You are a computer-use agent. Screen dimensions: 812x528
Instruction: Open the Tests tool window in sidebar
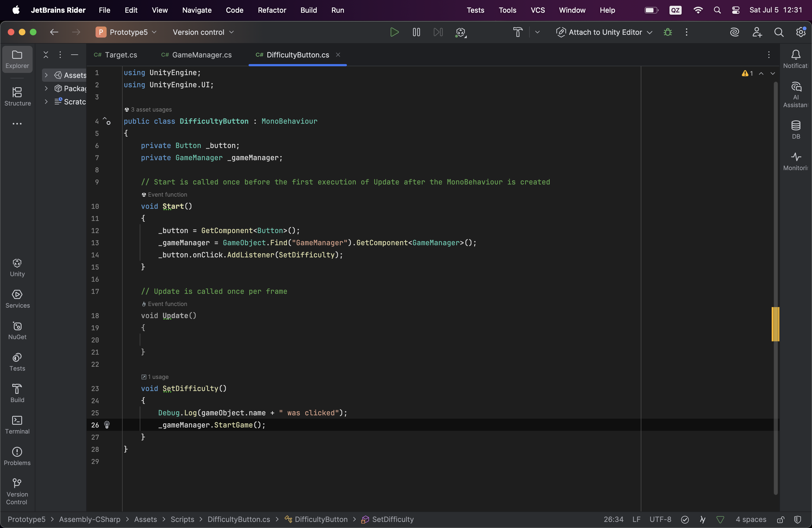pos(17,361)
